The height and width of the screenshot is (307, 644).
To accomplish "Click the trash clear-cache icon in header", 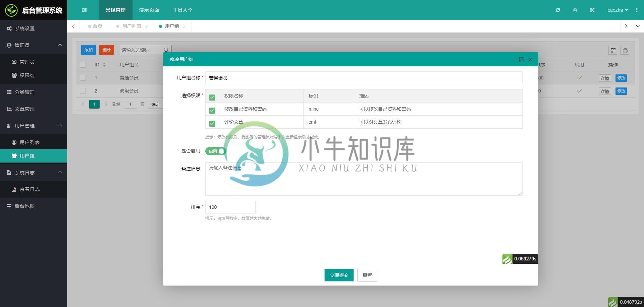I will (x=575, y=10).
